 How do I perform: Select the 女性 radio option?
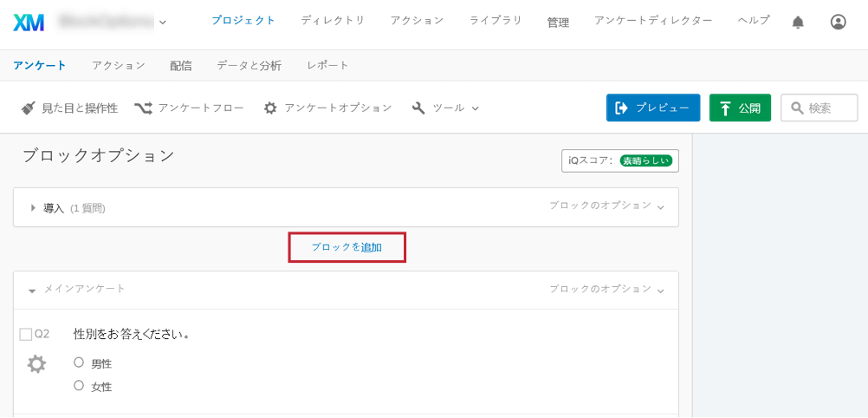click(x=79, y=385)
